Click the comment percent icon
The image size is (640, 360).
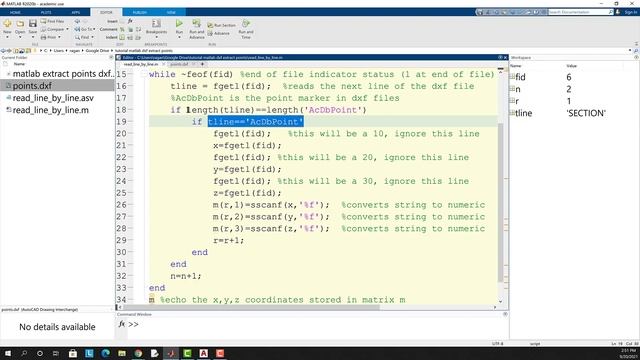tap(122, 29)
